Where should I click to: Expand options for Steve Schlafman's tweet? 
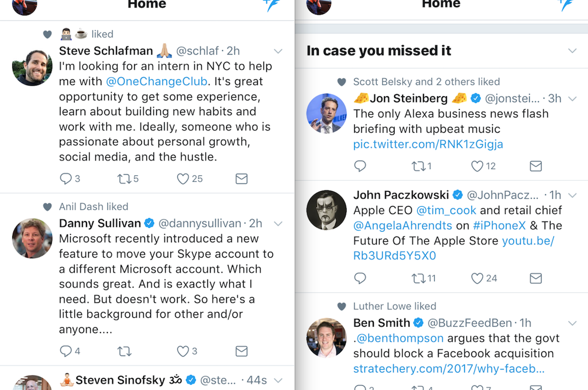(x=278, y=51)
